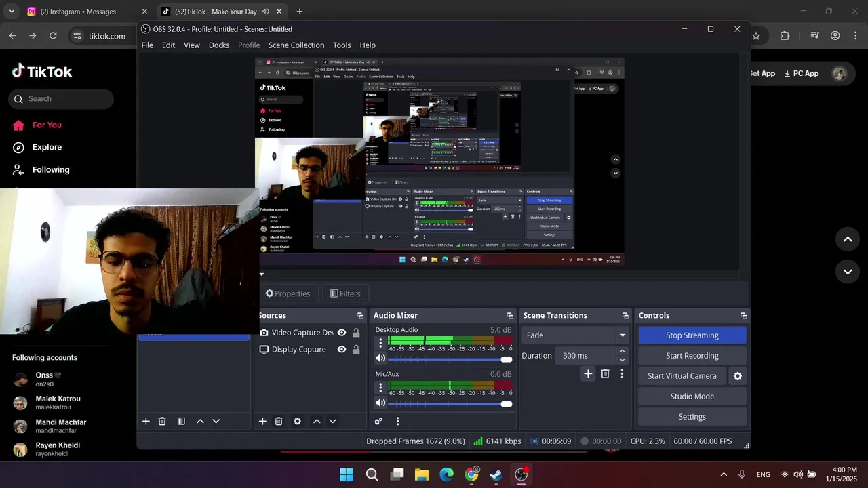Remove the selected source with trash icon

(x=279, y=421)
